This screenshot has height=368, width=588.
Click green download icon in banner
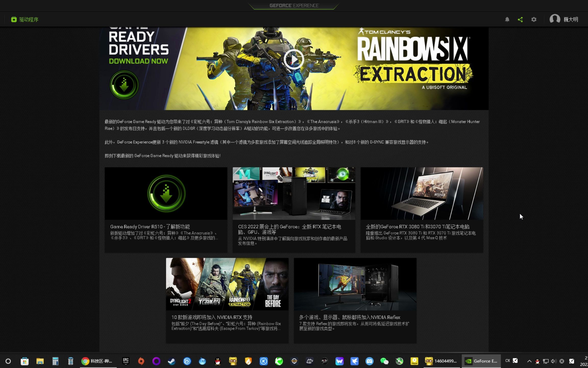(124, 85)
